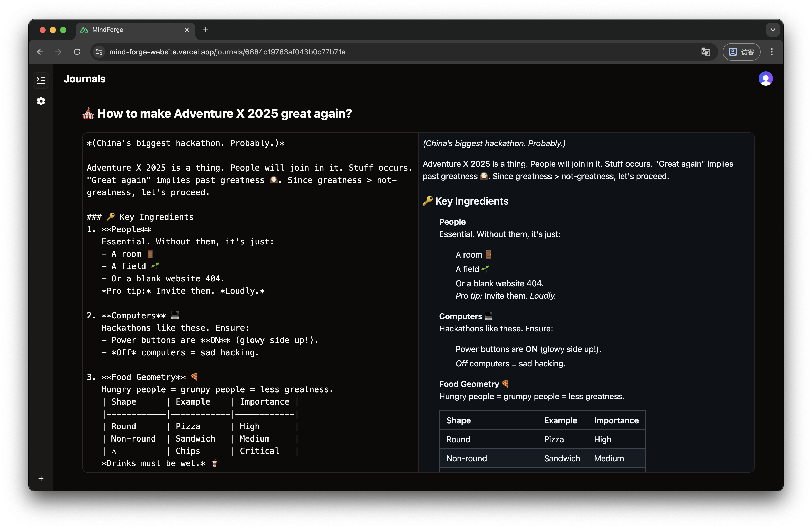The height and width of the screenshot is (529, 812).
Task: Open the site information icon in address bar
Action: (x=99, y=52)
